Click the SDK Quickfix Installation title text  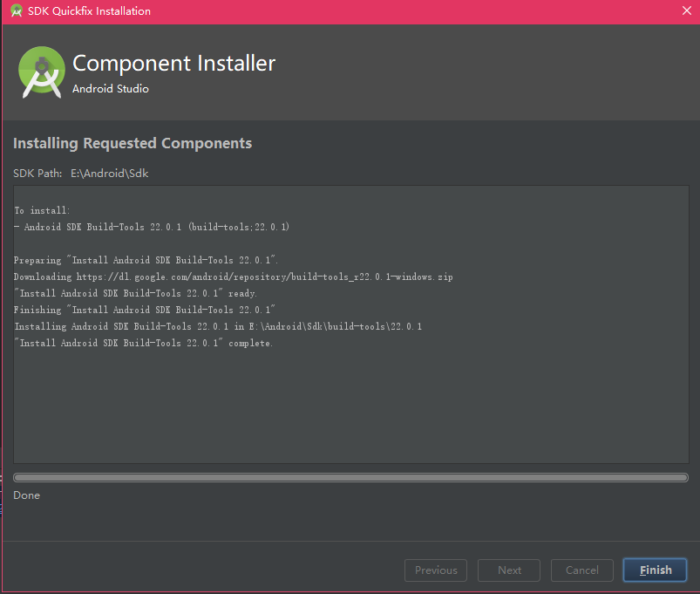(89, 11)
